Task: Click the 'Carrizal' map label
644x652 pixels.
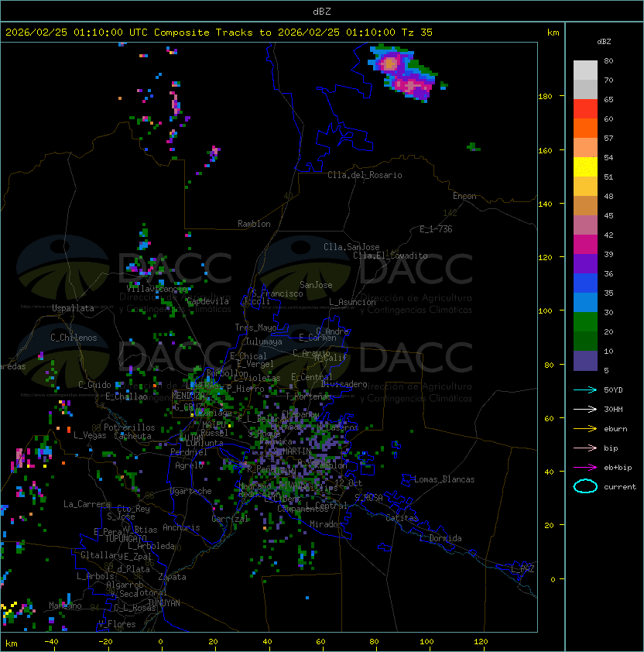Action: (x=230, y=519)
